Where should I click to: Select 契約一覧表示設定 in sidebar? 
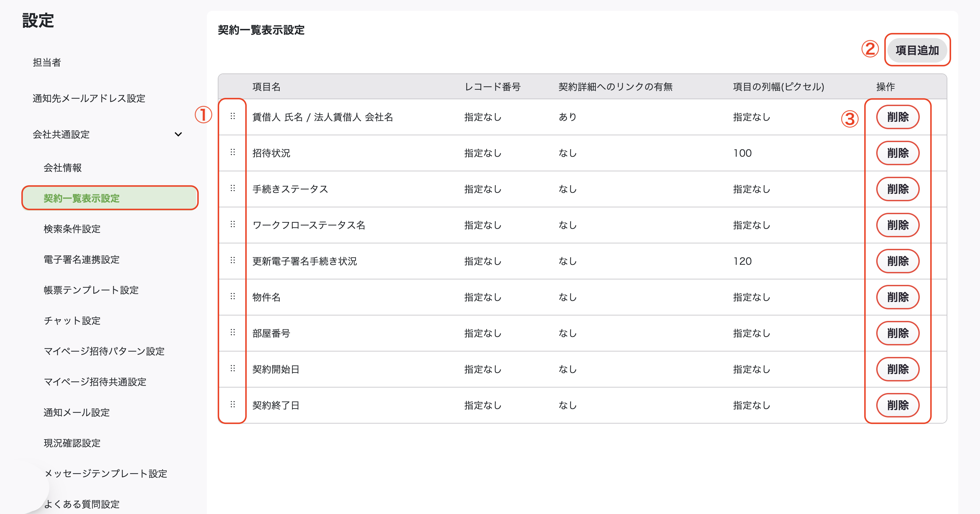click(110, 198)
